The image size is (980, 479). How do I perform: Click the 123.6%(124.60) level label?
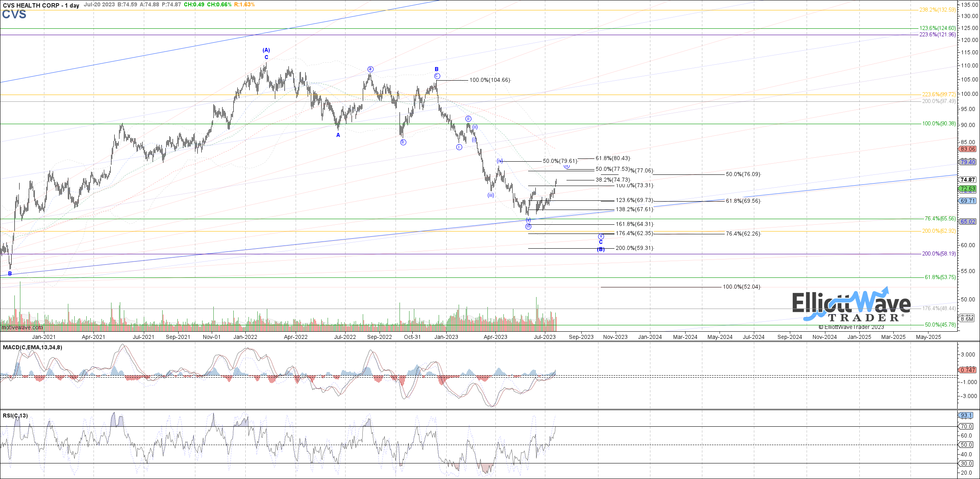(938, 28)
